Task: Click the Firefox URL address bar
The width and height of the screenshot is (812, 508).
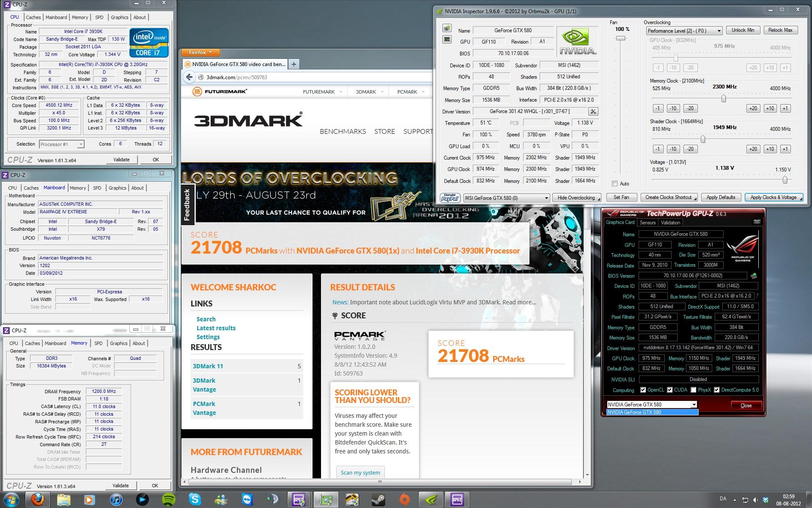Action: click(x=317, y=77)
